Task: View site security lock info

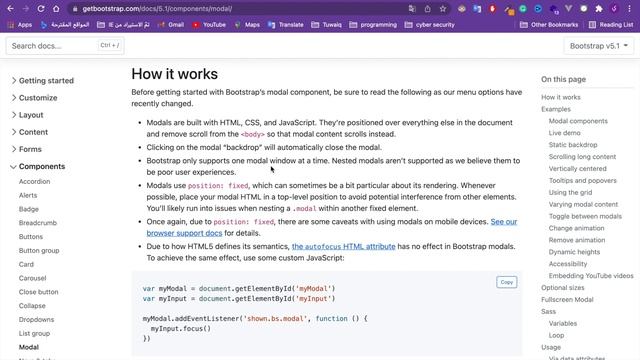Action: click(74, 9)
